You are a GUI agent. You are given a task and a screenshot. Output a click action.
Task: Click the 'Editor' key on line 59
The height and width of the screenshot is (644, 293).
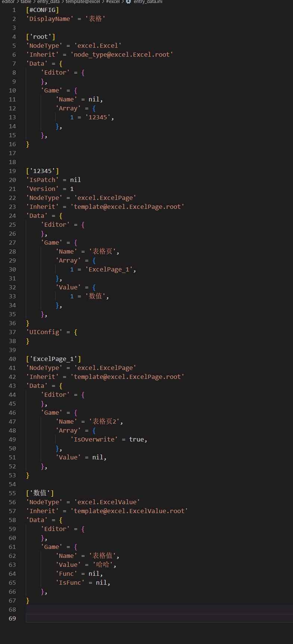click(x=55, y=529)
